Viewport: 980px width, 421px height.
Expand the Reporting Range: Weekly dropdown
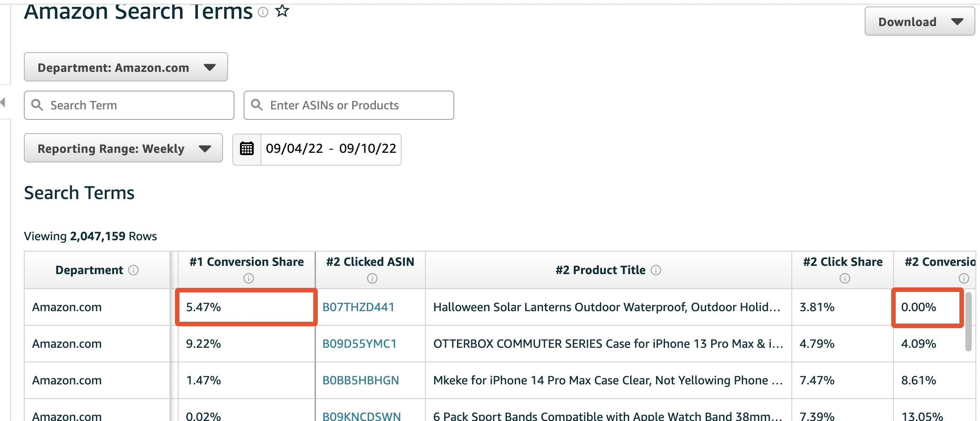click(x=123, y=148)
